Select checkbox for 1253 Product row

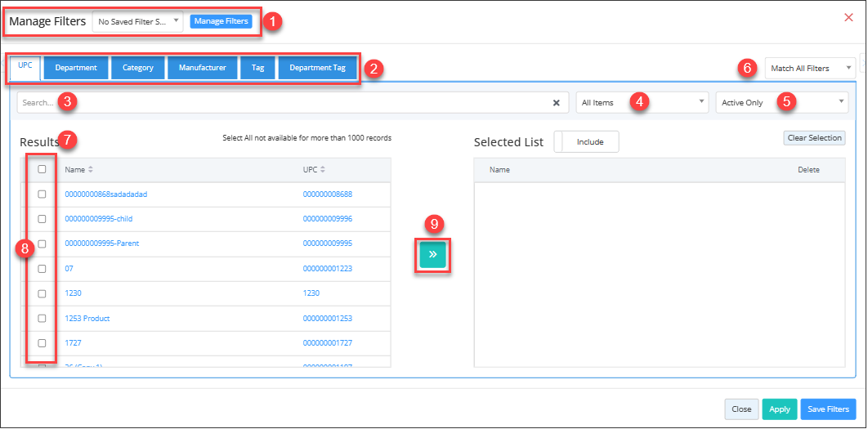42,319
